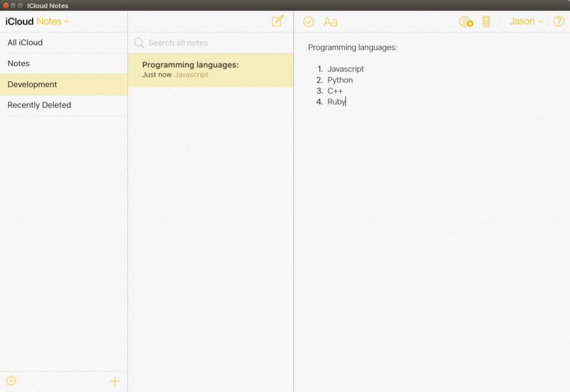The width and height of the screenshot is (570, 392).
Task: Select the Programming languages note in list
Action: (210, 70)
